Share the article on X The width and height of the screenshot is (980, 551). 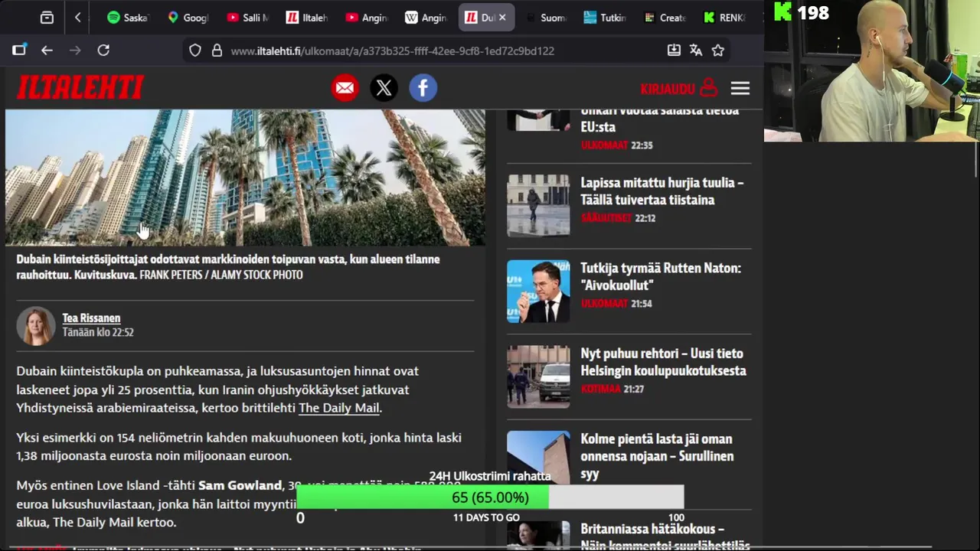coord(384,88)
